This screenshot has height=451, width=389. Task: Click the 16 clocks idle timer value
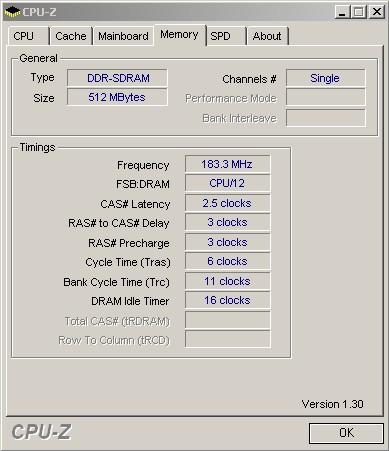click(x=228, y=300)
